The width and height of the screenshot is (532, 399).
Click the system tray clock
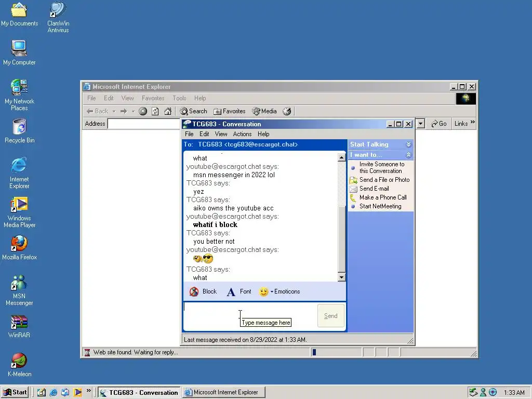pyautogui.click(x=514, y=393)
